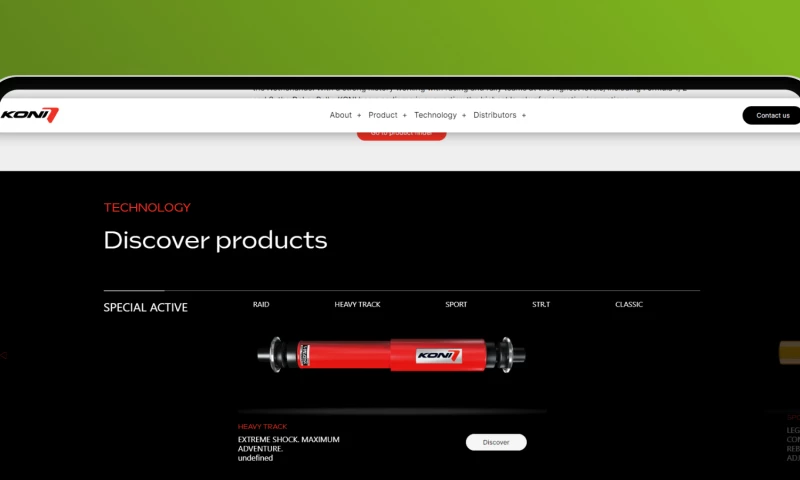Expand the plus icon next to Distributors
The image size is (800, 480).
point(523,116)
